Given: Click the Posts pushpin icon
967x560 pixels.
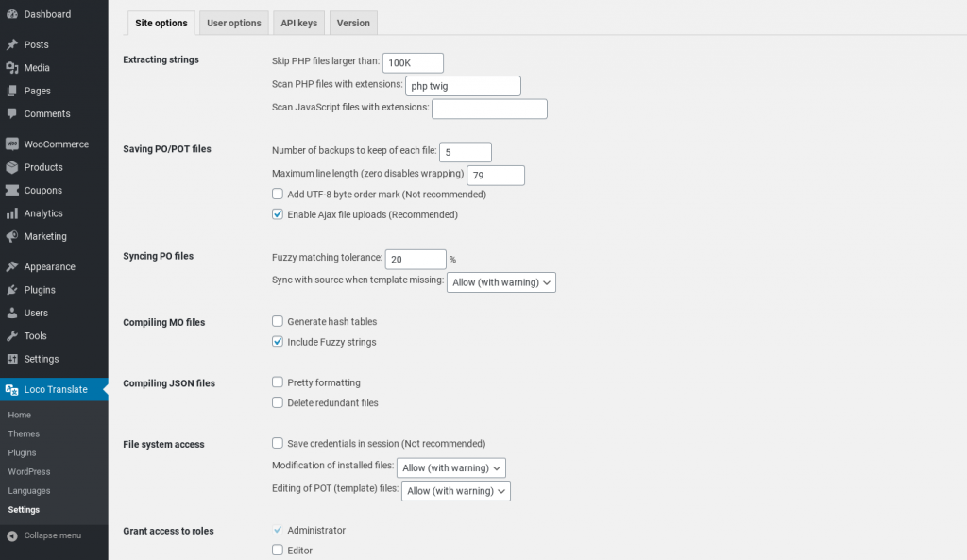Looking at the screenshot, I should [x=11, y=44].
